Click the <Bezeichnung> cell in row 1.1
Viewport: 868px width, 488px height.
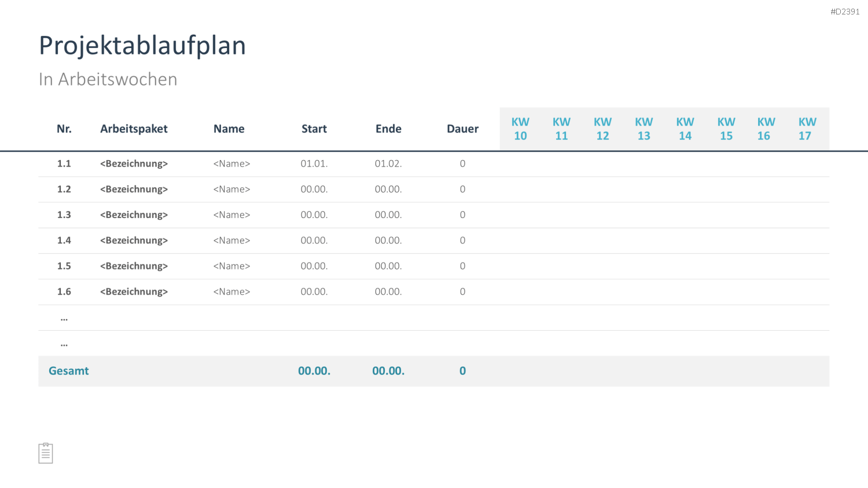[134, 164]
